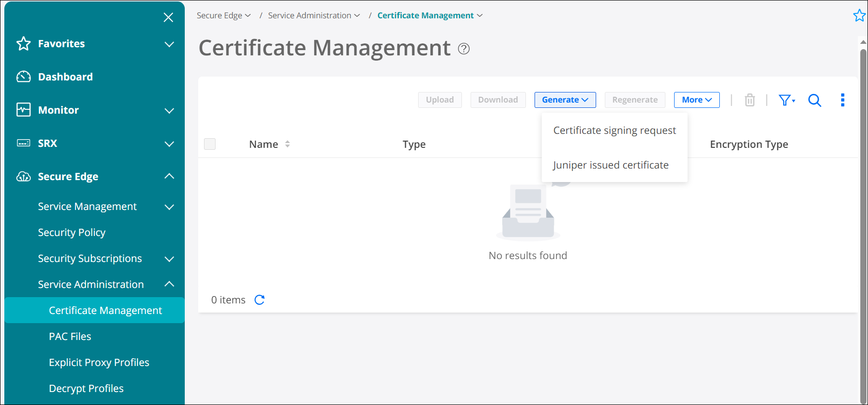The height and width of the screenshot is (405, 868).
Task: Open the help icon beside Certificate Management title
Action: 463,49
